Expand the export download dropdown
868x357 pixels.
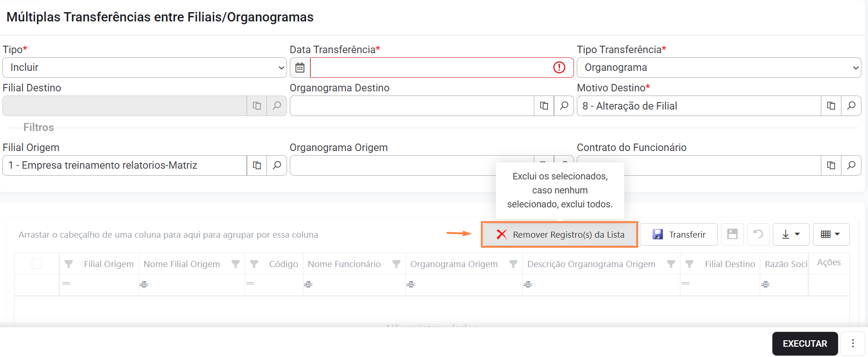[791, 234]
